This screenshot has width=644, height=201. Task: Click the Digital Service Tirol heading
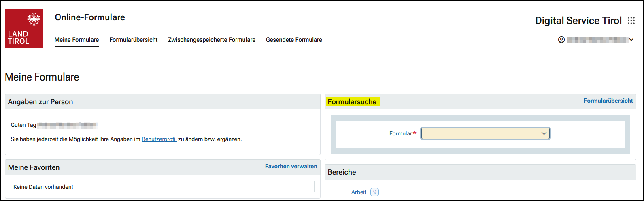(x=578, y=21)
